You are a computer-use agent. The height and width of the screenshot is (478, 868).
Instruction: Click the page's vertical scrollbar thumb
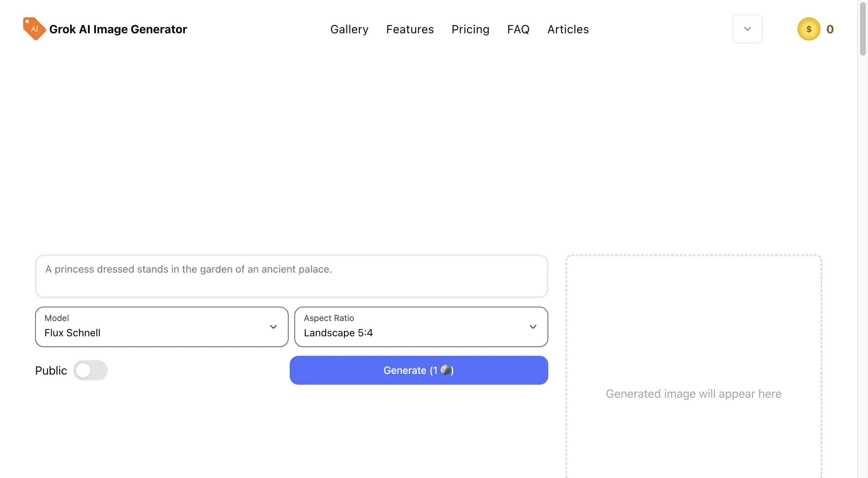pyautogui.click(x=863, y=29)
